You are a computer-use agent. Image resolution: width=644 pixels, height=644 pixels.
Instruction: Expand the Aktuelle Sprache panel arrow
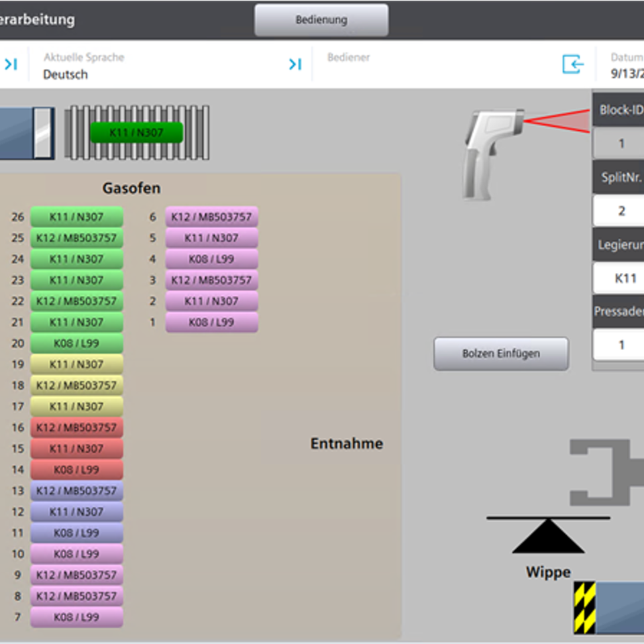click(295, 64)
